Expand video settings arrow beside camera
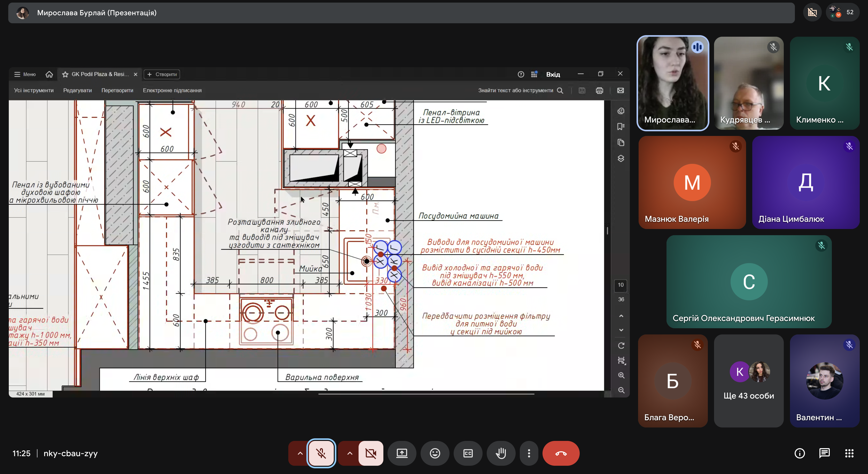Viewport: 868px width, 474px height. pyautogui.click(x=350, y=453)
